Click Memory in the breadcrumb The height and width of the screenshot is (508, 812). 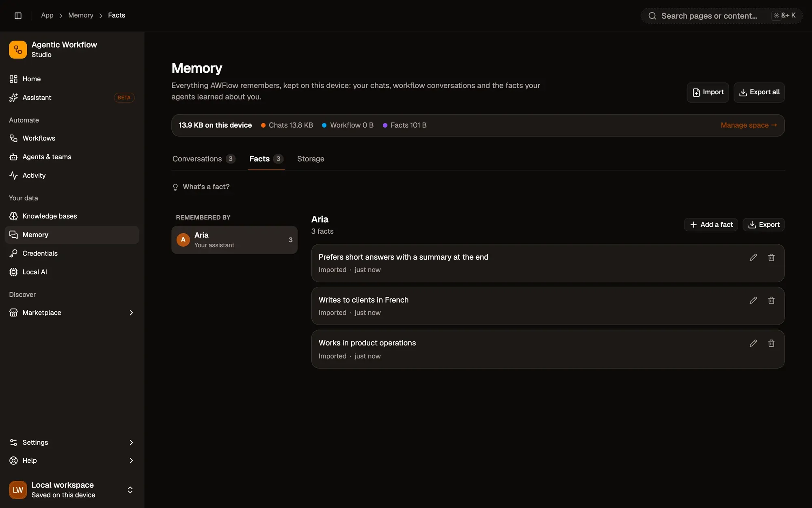(81, 15)
